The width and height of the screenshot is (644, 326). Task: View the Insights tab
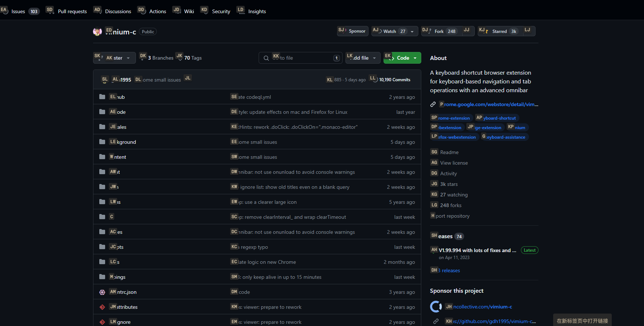coord(252,11)
